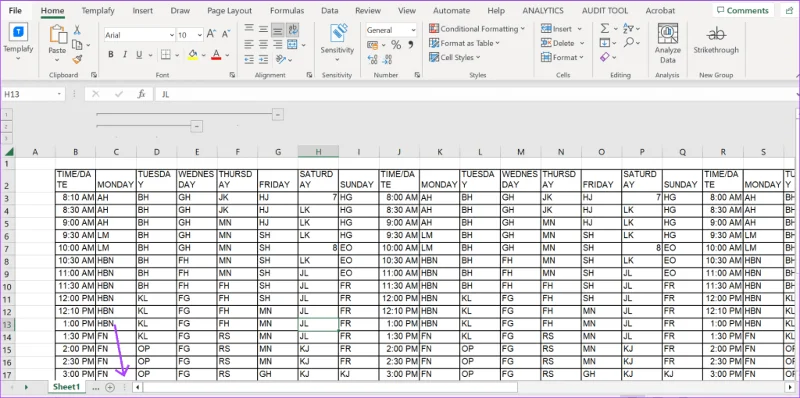The height and width of the screenshot is (398, 800).
Task: Increase font size with larger A icon
Action: 211,35
